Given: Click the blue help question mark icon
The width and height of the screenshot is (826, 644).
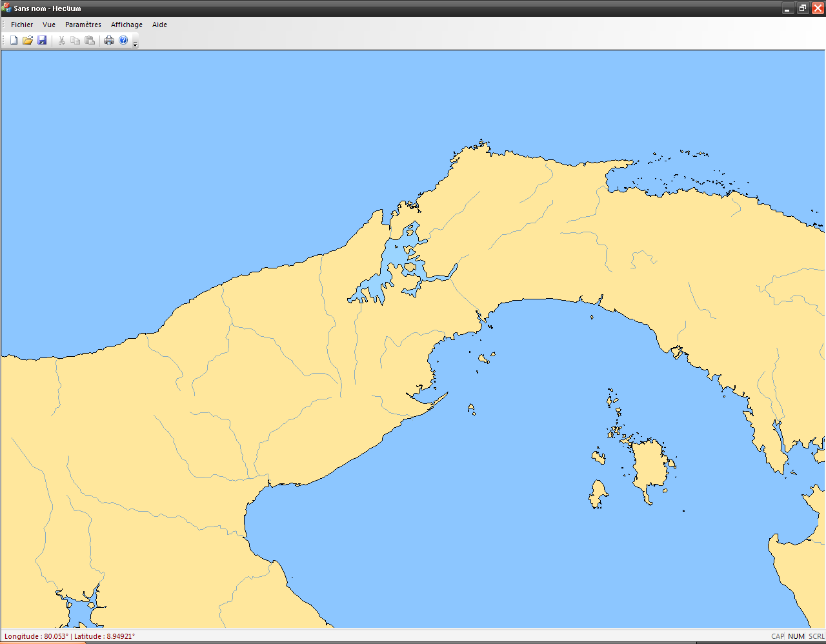Looking at the screenshot, I should tap(123, 41).
